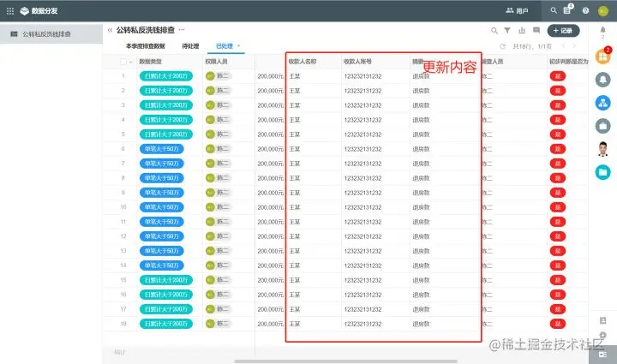Click the 初步判断是否为 column header
Viewport: 617px width, 364px height.
point(568,62)
